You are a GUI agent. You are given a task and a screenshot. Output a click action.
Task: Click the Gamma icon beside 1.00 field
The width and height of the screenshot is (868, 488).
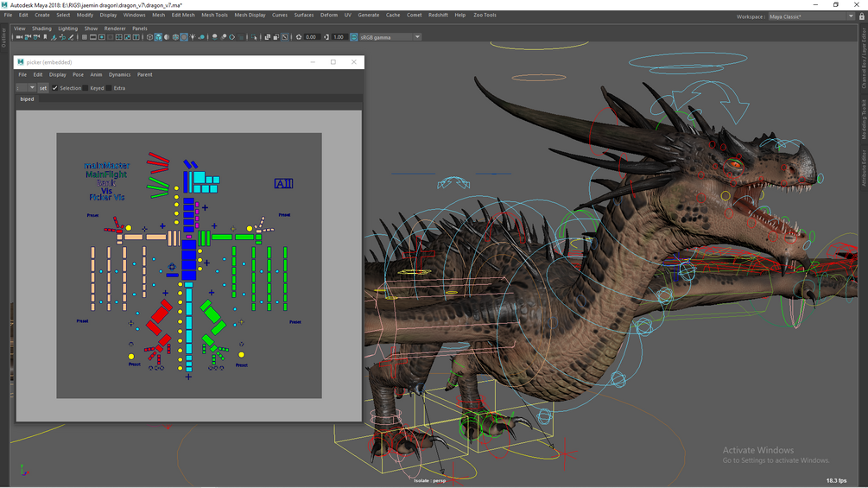(x=326, y=37)
